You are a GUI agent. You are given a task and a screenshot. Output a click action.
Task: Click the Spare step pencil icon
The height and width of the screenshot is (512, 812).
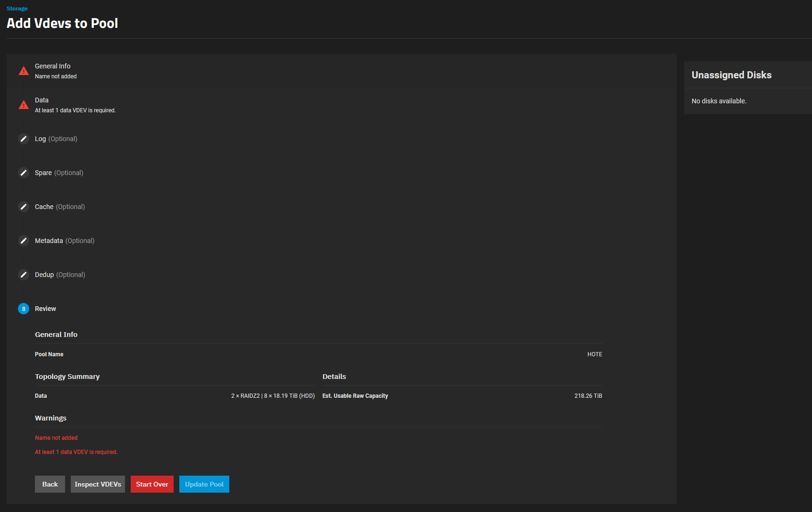pos(24,173)
